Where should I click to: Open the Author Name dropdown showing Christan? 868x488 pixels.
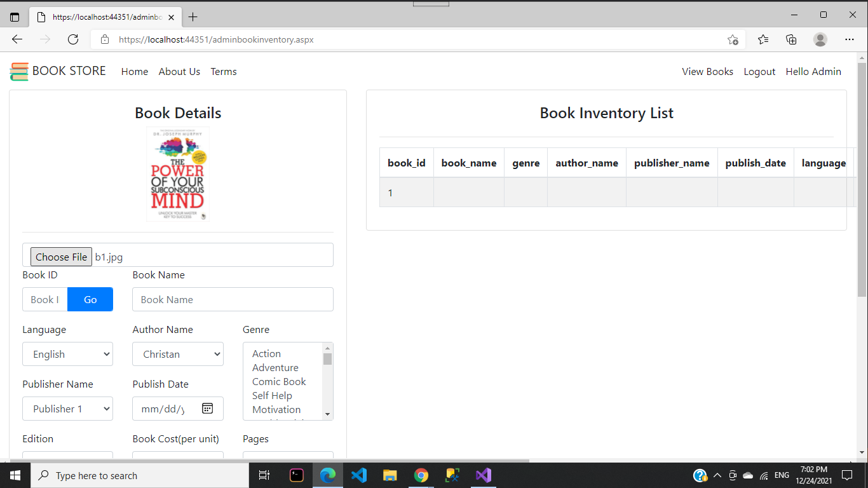pos(177,354)
